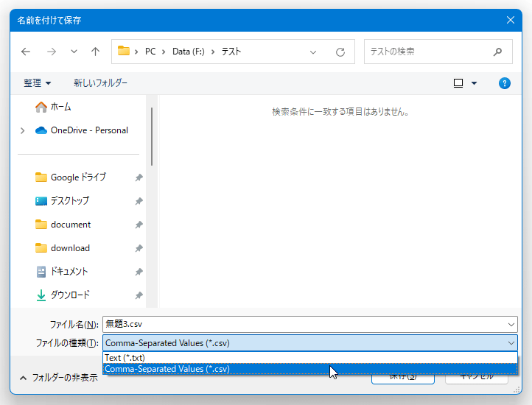Image resolution: width=532 pixels, height=405 pixels.
Task: Click the 新しいフォルダー button
Action: point(100,83)
